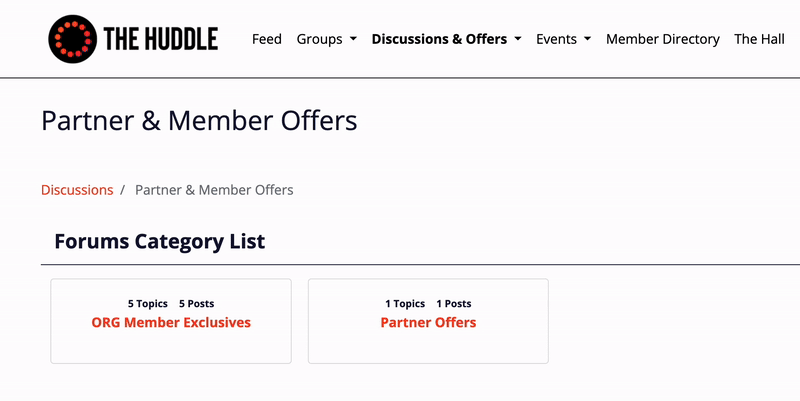Screen dimensions: 800x401
Task: Click the Events menu label
Action: [556, 39]
